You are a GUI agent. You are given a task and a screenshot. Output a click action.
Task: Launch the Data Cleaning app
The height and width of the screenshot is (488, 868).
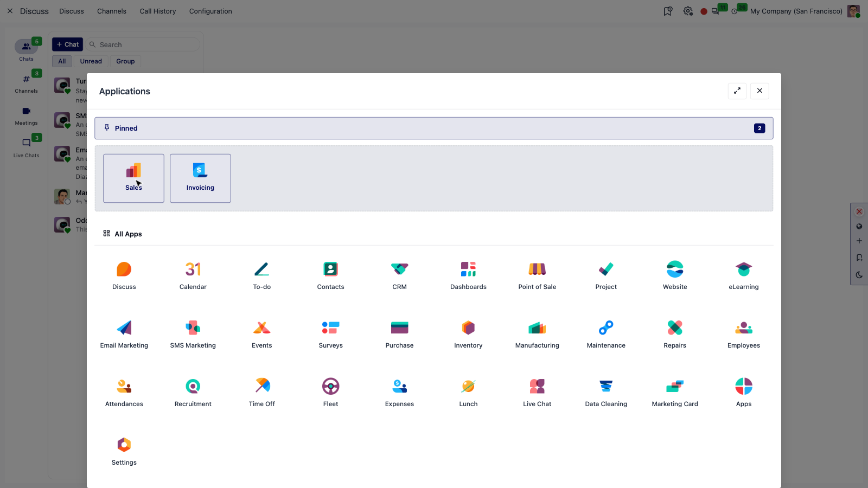pyautogui.click(x=606, y=393)
